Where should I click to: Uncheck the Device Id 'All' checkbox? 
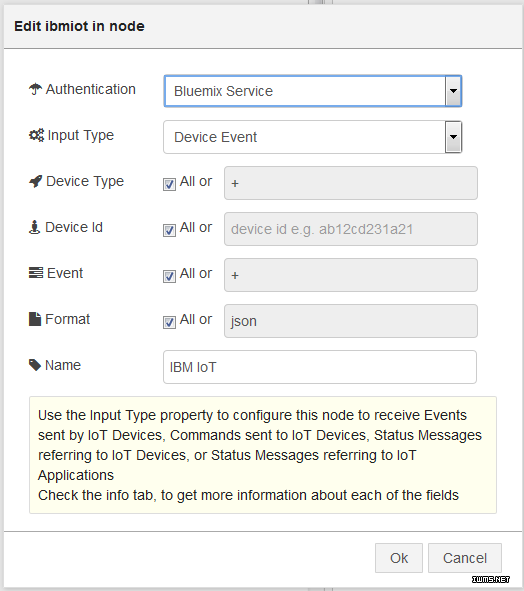[x=169, y=230]
